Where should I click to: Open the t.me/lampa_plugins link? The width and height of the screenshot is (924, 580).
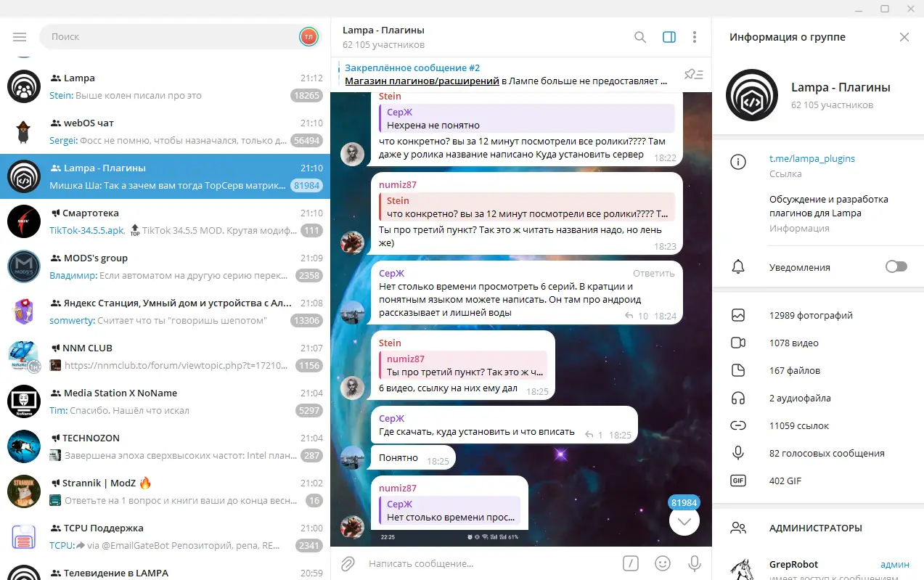(x=812, y=158)
